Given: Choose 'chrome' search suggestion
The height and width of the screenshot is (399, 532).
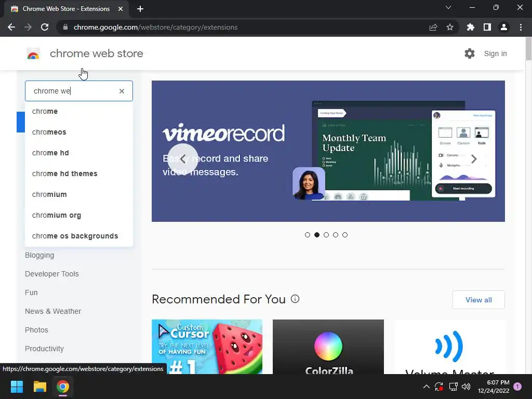Looking at the screenshot, I should pos(79,111).
